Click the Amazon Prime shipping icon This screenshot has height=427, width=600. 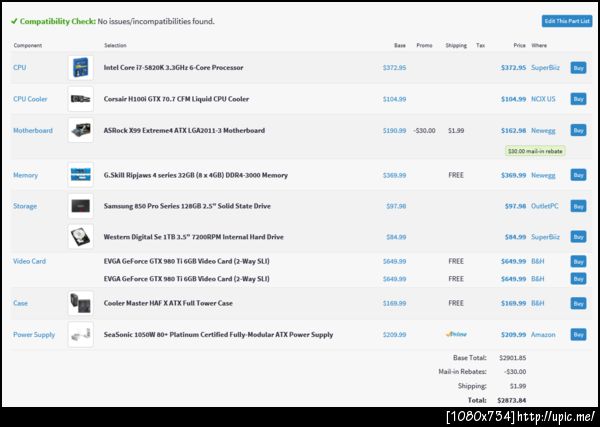[456, 334]
